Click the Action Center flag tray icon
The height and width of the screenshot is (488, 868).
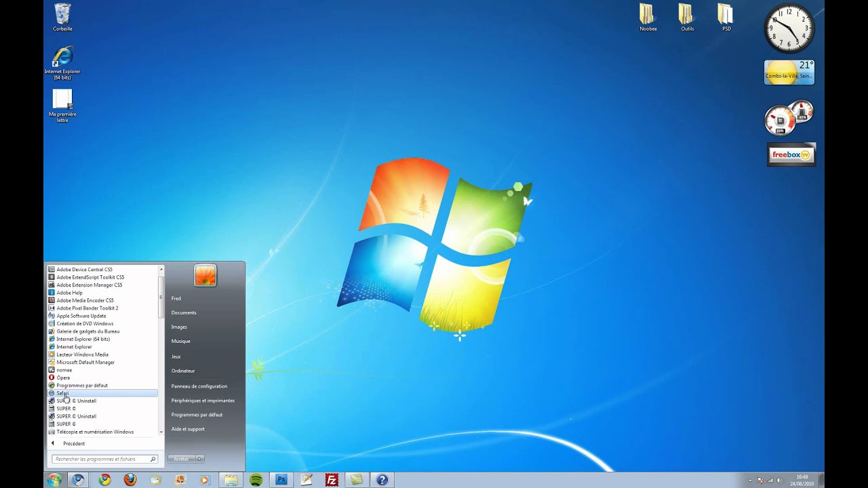[x=760, y=481]
